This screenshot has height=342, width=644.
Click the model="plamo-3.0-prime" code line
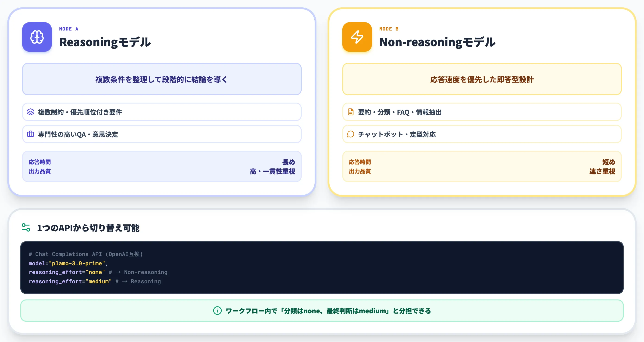point(68,263)
